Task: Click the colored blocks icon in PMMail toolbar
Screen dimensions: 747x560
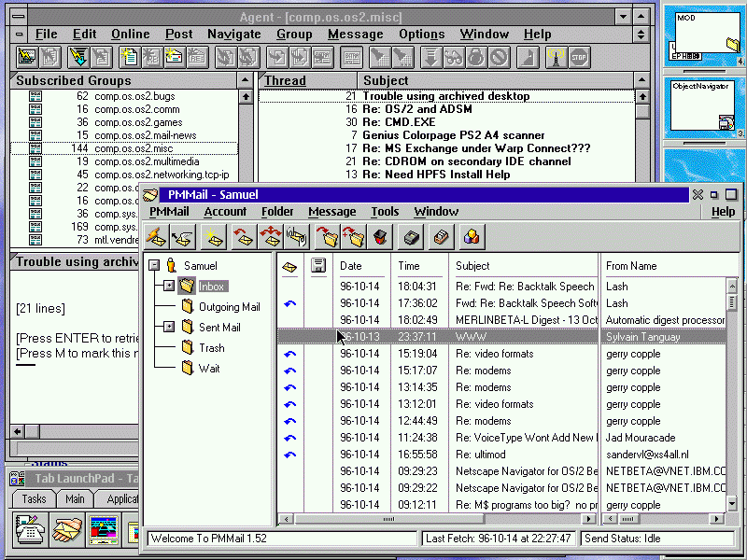Action: pos(472,237)
